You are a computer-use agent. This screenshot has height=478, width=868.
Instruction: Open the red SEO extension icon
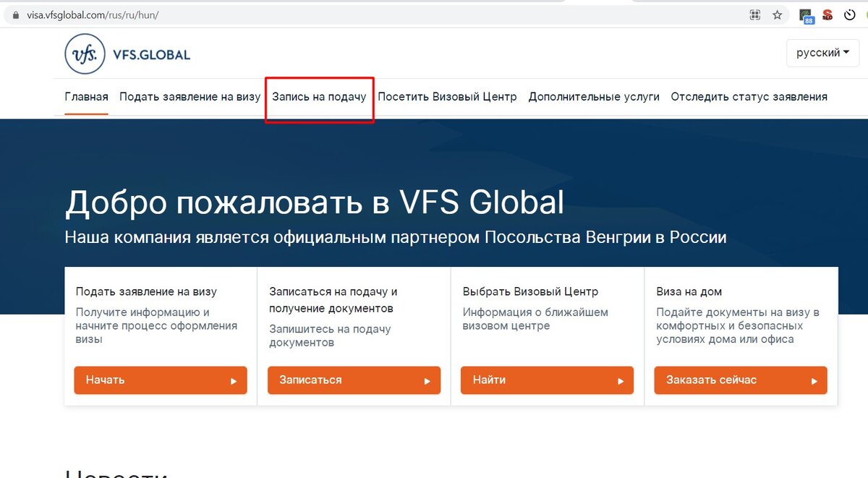pos(827,14)
